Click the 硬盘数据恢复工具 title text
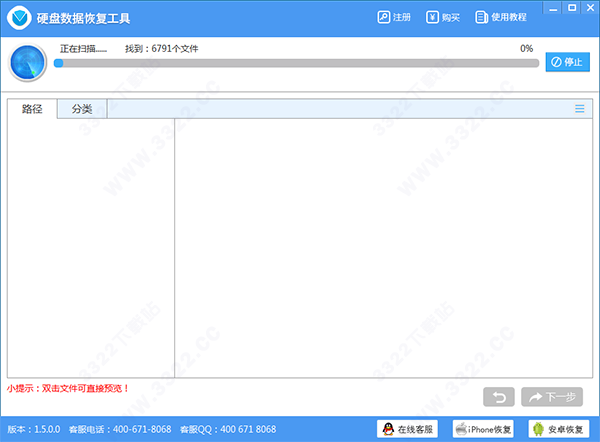This screenshot has height=442, width=600. [83, 18]
